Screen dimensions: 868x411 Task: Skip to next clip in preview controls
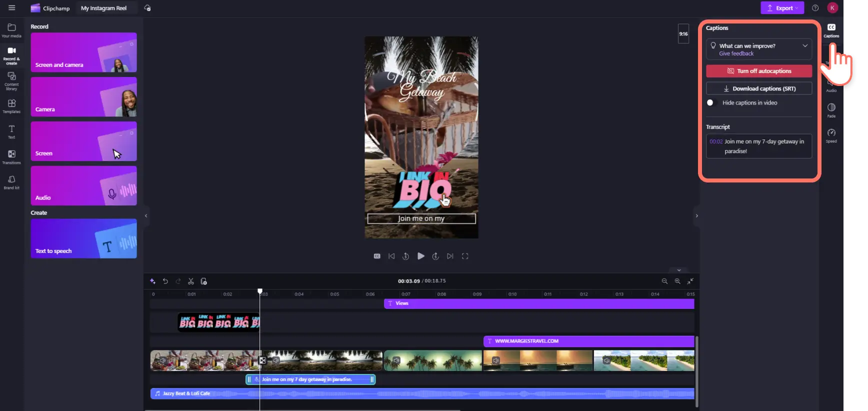point(450,256)
